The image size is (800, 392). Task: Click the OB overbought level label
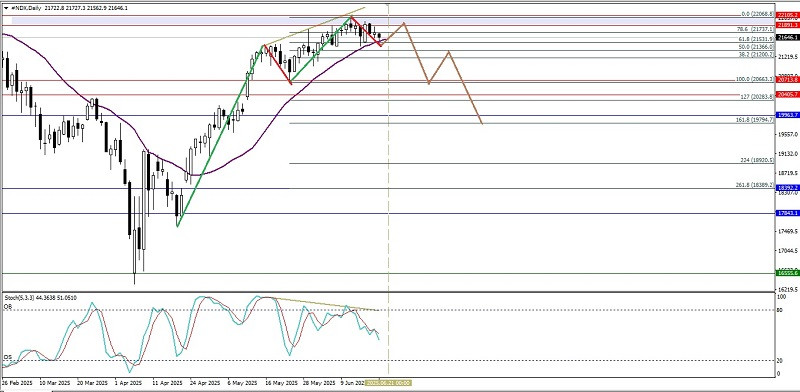pyautogui.click(x=8, y=307)
